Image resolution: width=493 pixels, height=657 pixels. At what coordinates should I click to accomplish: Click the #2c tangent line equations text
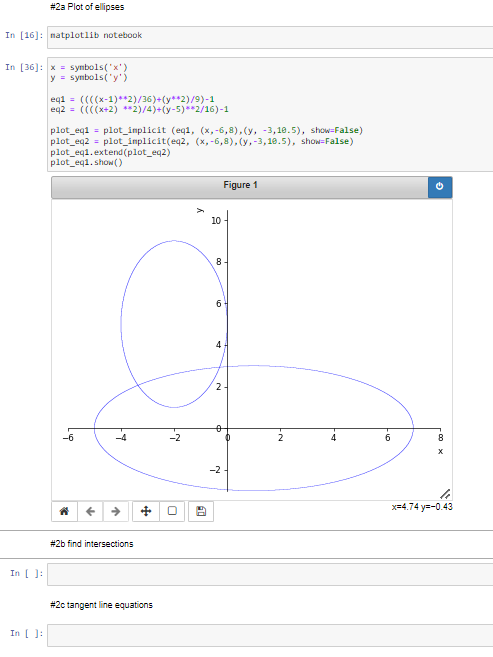pos(101,605)
